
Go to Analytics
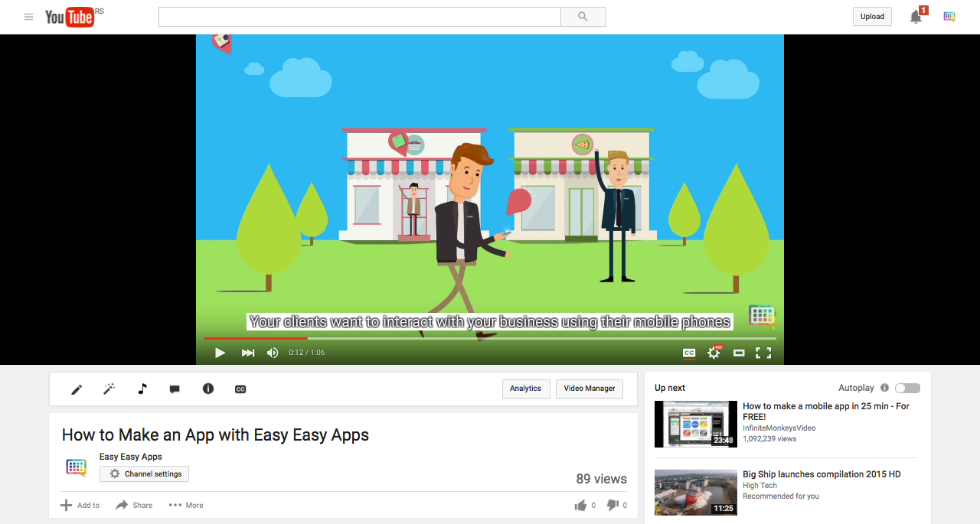click(x=525, y=389)
